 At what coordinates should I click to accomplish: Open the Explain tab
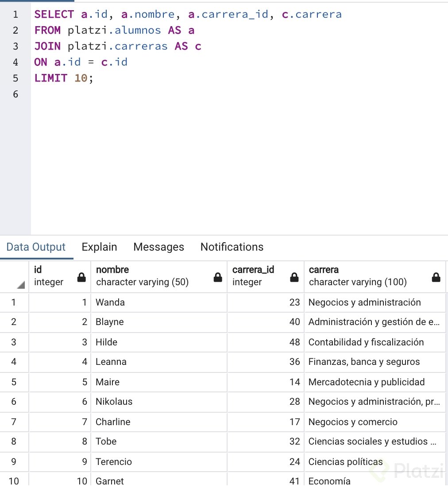(x=99, y=247)
